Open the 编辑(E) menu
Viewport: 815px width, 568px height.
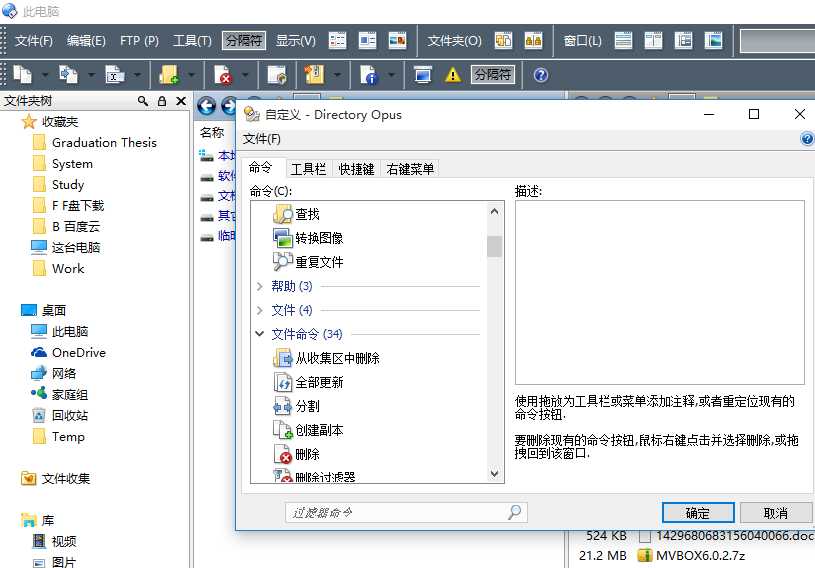click(x=86, y=41)
